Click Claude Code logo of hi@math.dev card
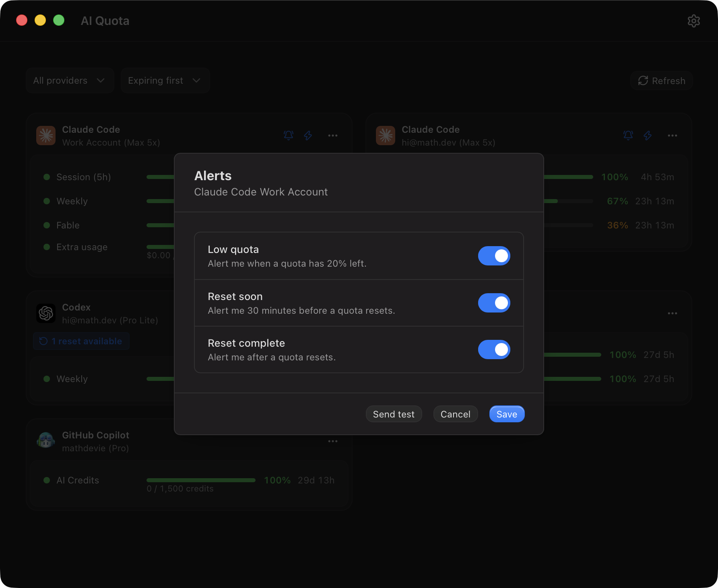The width and height of the screenshot is (718, 588). coord(386,136)
